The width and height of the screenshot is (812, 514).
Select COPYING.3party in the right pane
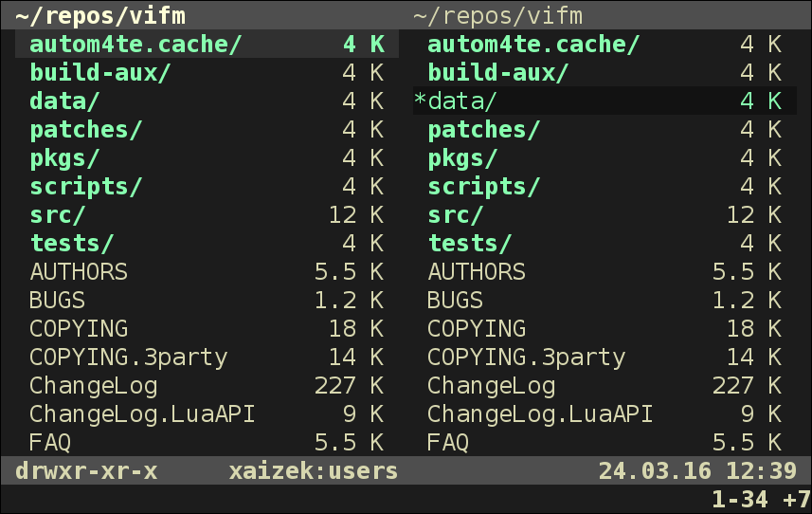tap(604, 358)
